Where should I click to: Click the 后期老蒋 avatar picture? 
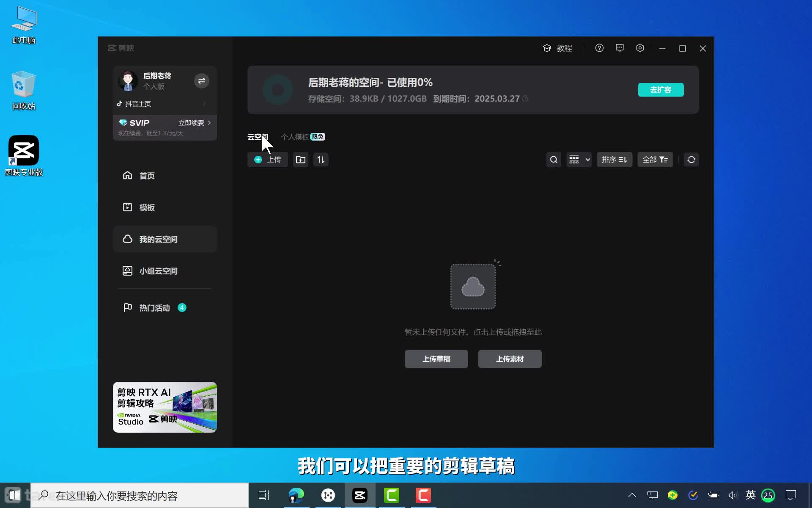pos(128,80)
